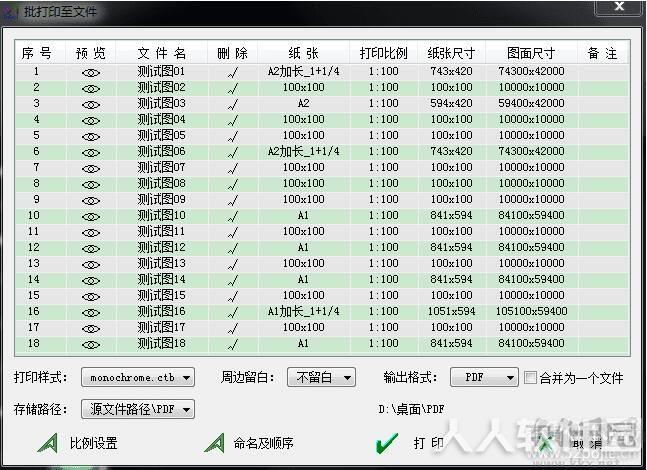Image resolution: width=647 pixels, height=470 pixels.
Task: Click the 纸张 column header
Action: 303,53
